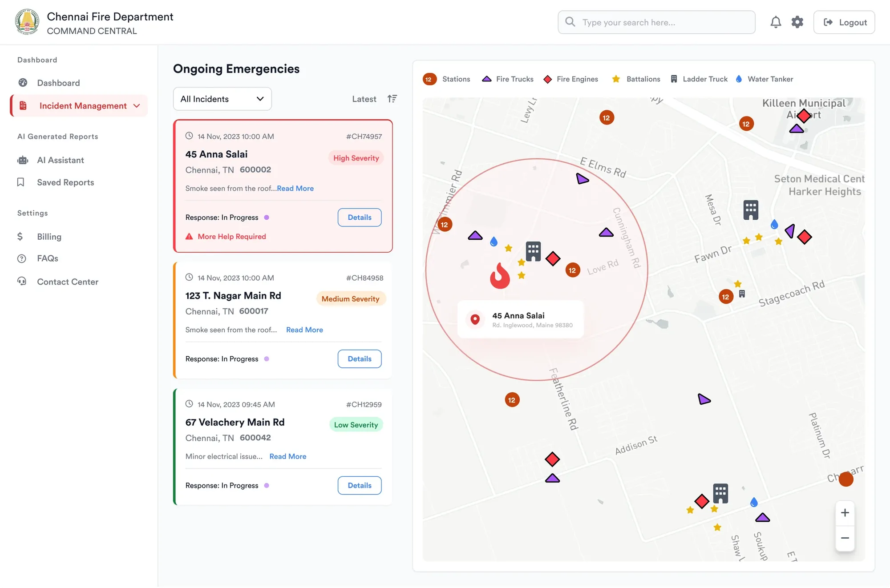Read More on 45 Anna Salai incident

click(295, 188)
